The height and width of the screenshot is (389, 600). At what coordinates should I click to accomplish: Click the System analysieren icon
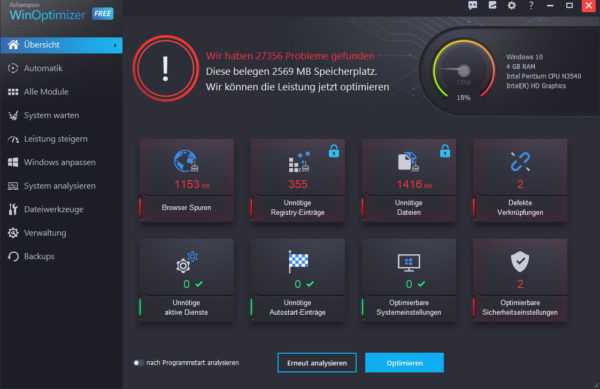click(13, 186)
